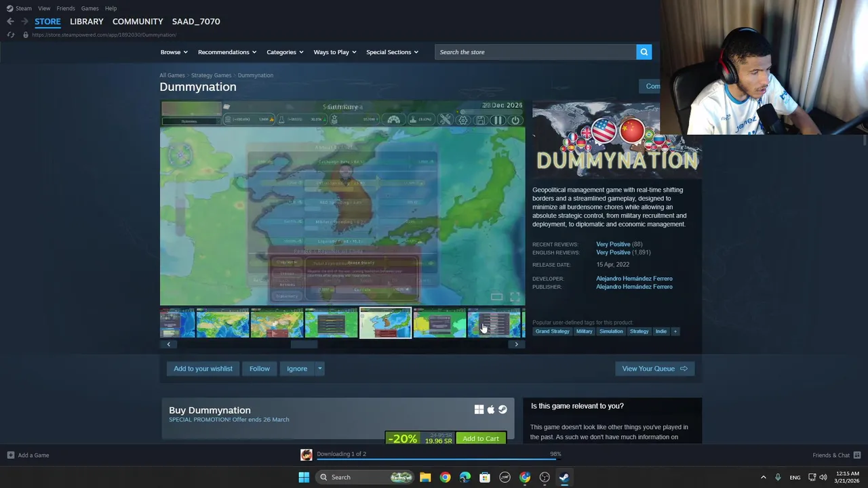
Task: Show previous thumbnails with left arrow
Action: (x=169, y=344)
